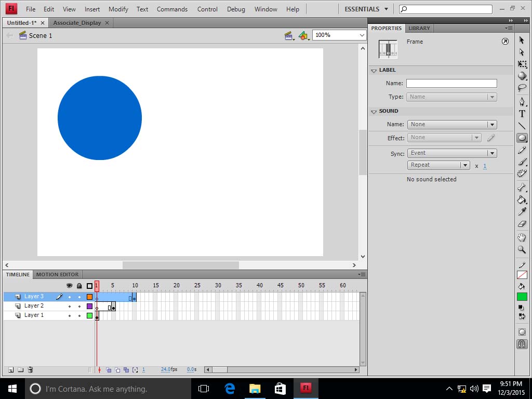
Task: Select the Line tool
Action: [522, 126]
